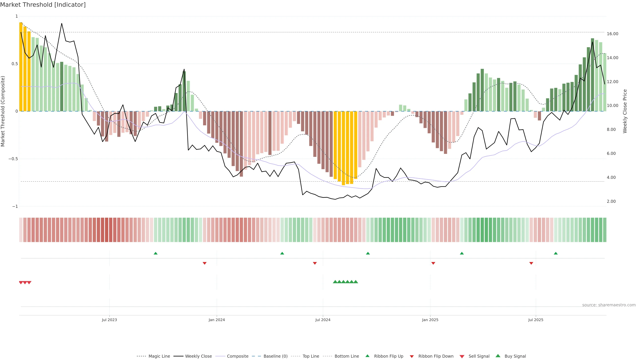This screenshot has width=644, height=362.
Task: Click the darkest red ribbon bar near Jul 2023
Action: [106, 230]
